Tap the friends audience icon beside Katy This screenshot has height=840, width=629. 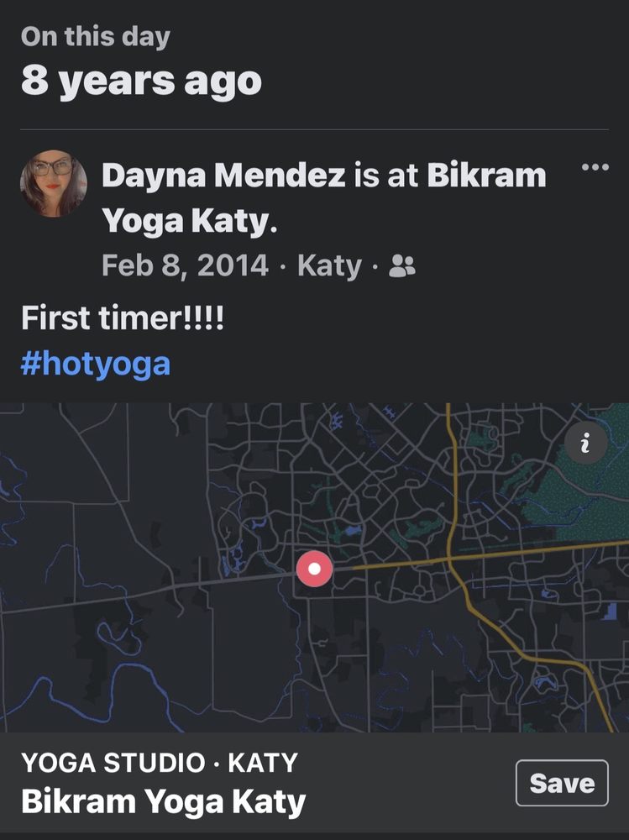(401, 265)
